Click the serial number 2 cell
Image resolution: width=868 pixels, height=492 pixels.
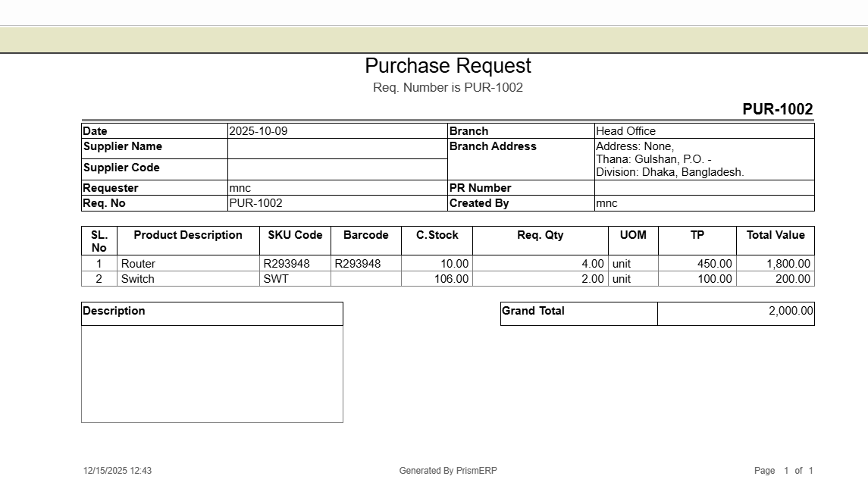(x=99, y=279)
